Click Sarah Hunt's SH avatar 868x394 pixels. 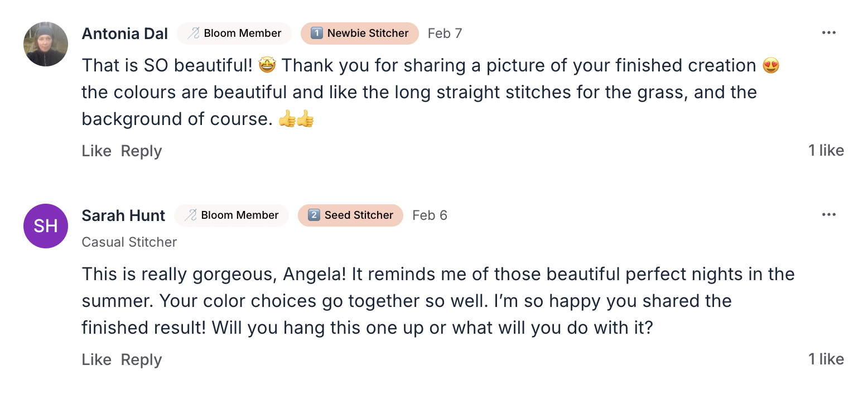click(45, 226)
